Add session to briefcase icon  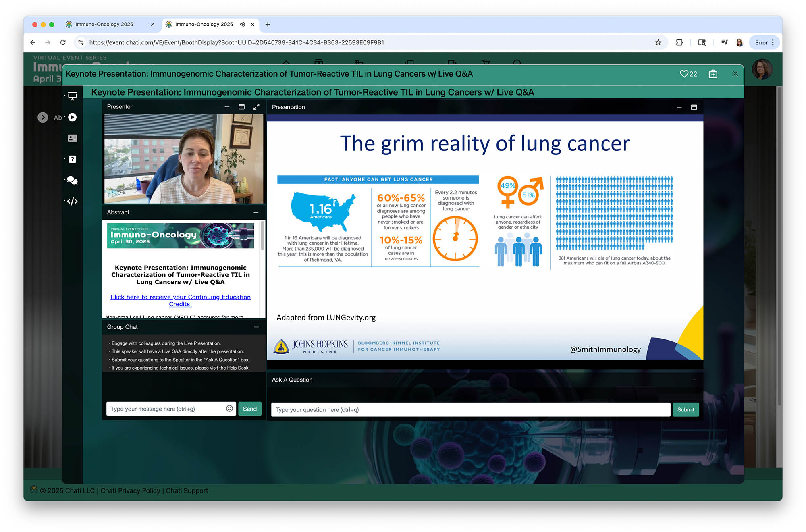(713, 74)
